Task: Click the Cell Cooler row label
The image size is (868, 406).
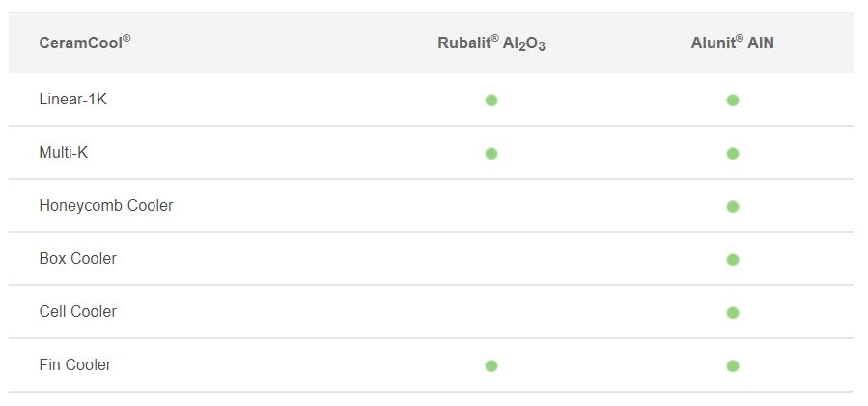Action: point(77,312)
